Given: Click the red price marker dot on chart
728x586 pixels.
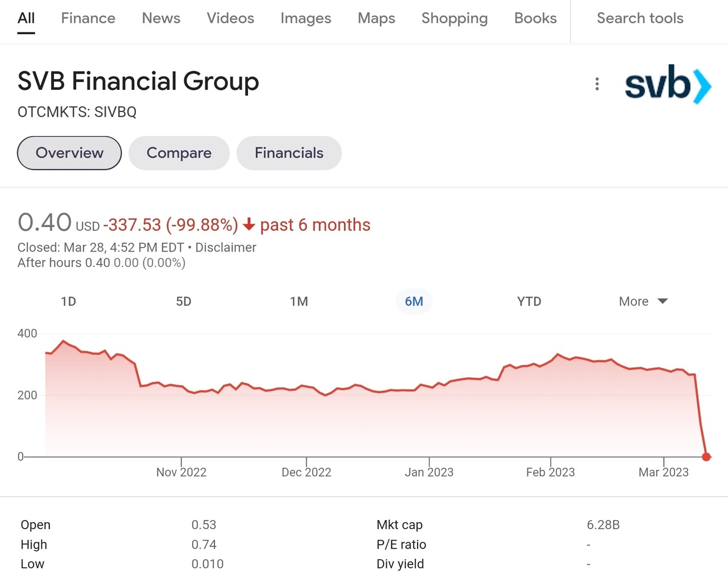Looking at the screenshot, I should (x=706, y=456).
